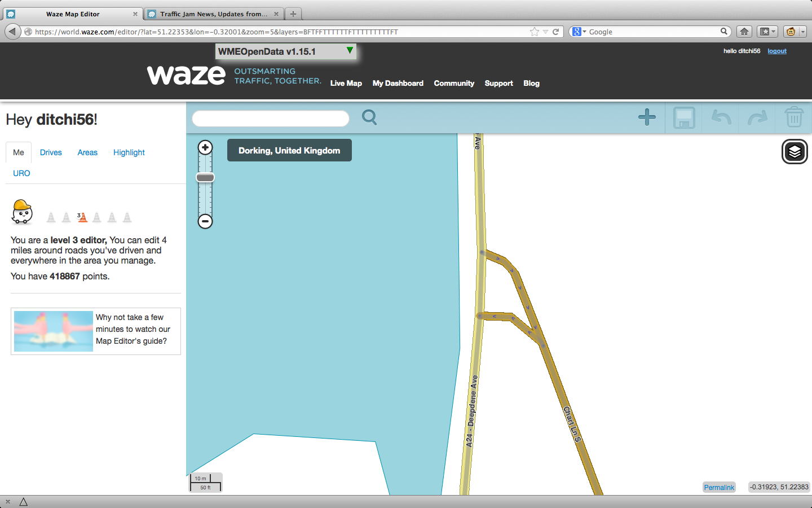Open the Blog link
The image size is (812, 508).
pos(531,83)
